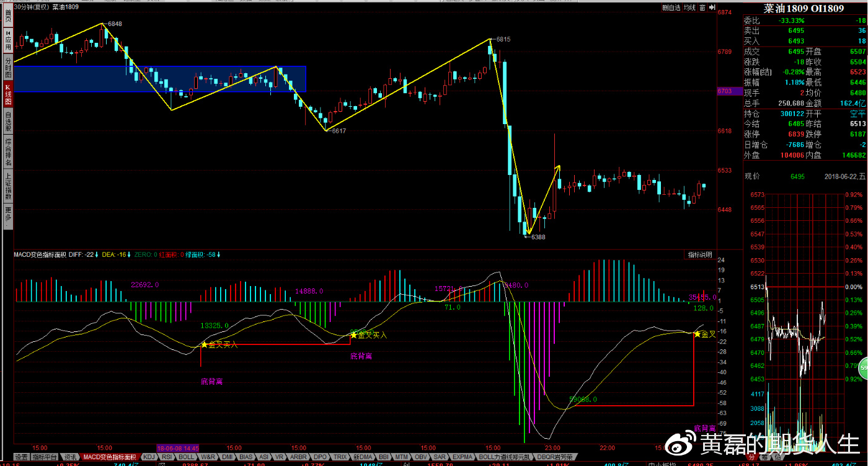Click the 18-06-08 14:45 date marker
The height and width of the screenshot is (466, 868).
(177, 447)
